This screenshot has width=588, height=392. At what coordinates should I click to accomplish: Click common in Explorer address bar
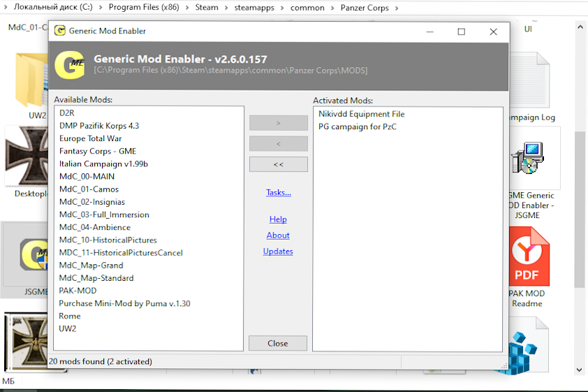click(x=307, y=8)
